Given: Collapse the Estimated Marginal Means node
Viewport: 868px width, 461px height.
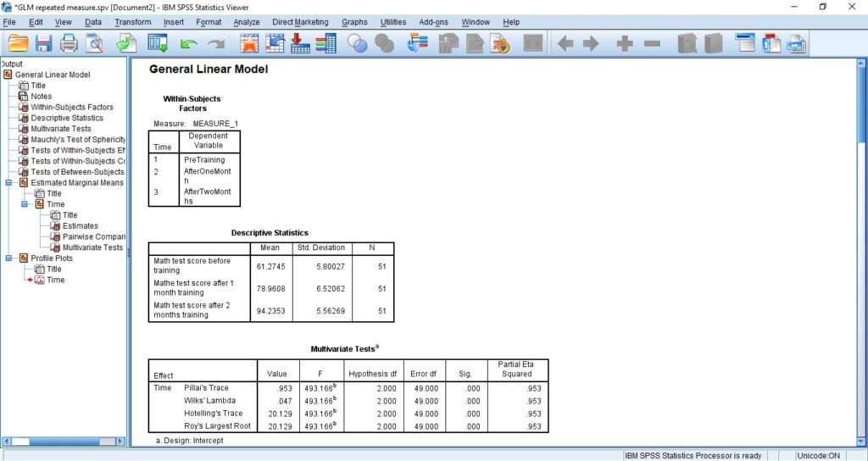Looking at the screenshot, I should pos(9,183).
